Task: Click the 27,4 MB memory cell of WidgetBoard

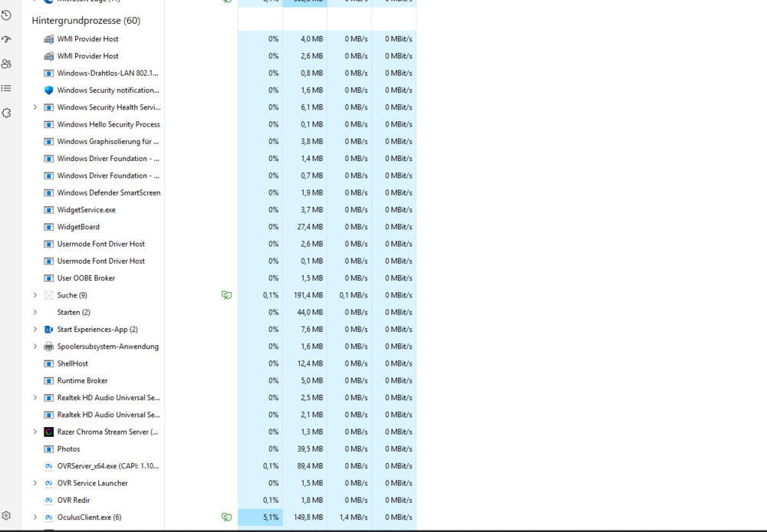Action: pos(304,227)
